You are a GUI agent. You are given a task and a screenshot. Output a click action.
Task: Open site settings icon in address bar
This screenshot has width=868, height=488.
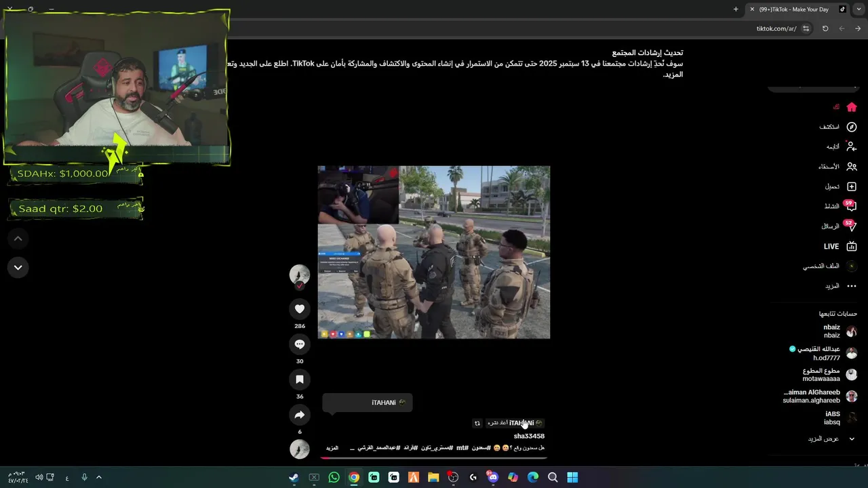point(806,28)
